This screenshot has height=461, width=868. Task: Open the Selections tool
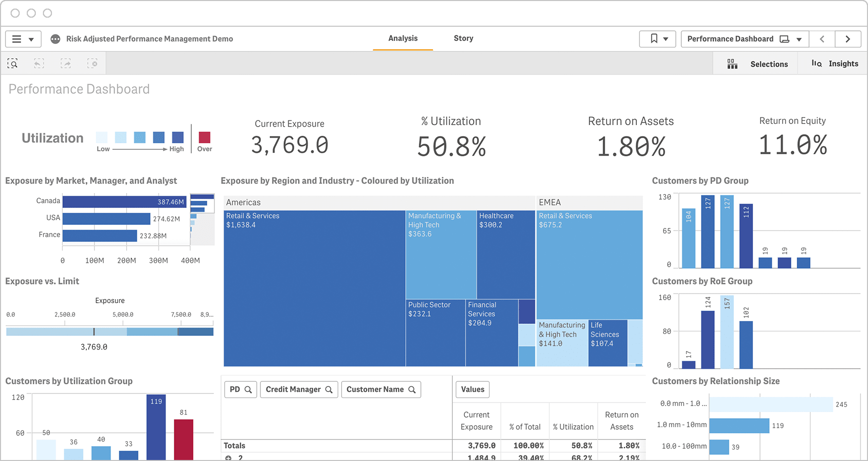[x=758, y=64]
